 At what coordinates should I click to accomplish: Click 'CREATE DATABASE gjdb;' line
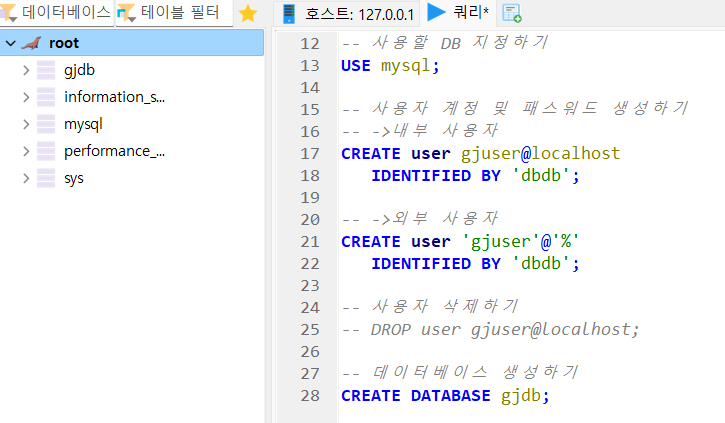click(445, 396)
